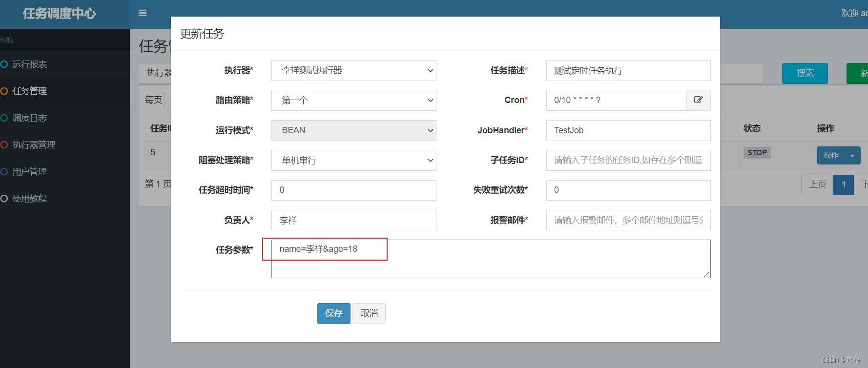
Task: Focus the 子任务ID input field
Action: tap(628, 160)
